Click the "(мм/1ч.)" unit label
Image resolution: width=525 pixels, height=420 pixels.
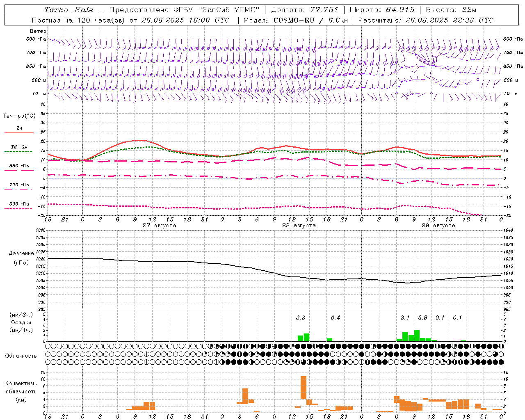click(21, 330)
